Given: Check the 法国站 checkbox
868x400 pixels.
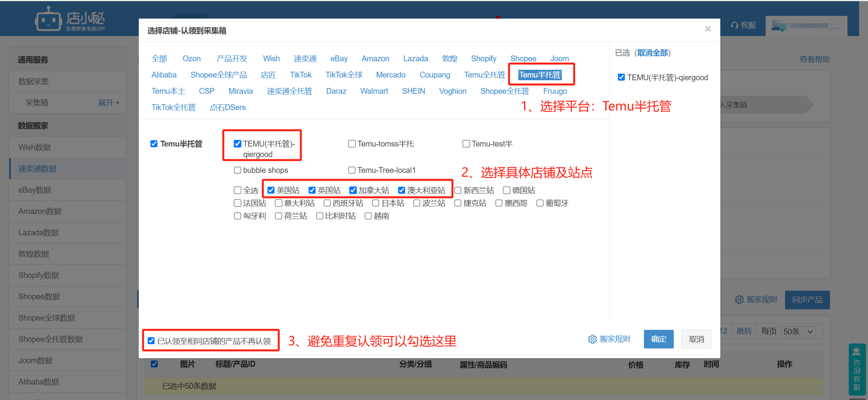Looking at the screenshot, I should pyautogui.click(x=237, y=203).
